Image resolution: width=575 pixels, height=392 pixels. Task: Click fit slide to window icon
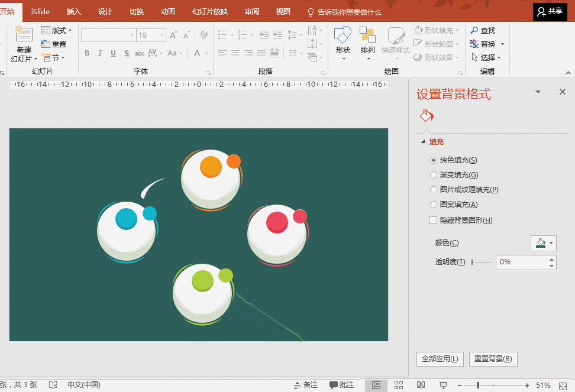[x=564, y=385]
